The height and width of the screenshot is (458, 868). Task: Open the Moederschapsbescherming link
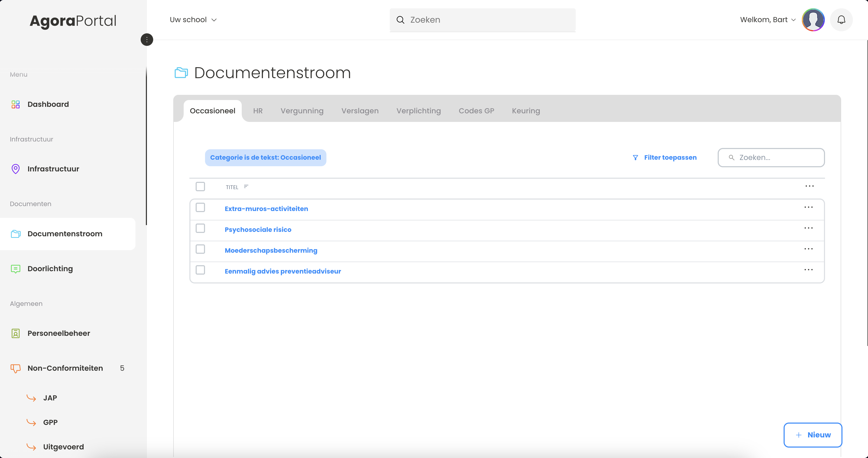click(271, 251)
